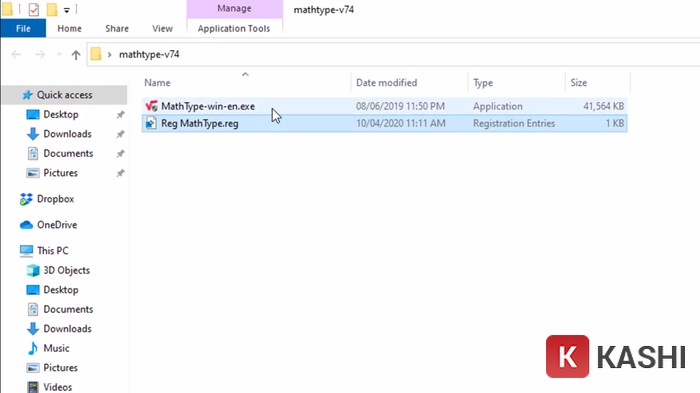This screenshot has width=700, height=393.
Task: Click the 10/04/2020 11:11 AM date cell
Action: pyautogui.click(x=400, y=123)
